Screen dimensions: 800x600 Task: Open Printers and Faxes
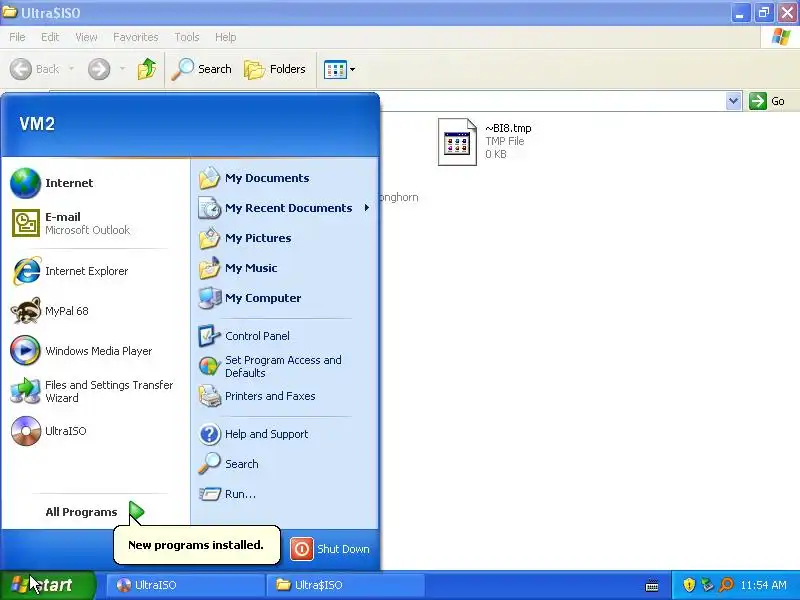(284, 396)
